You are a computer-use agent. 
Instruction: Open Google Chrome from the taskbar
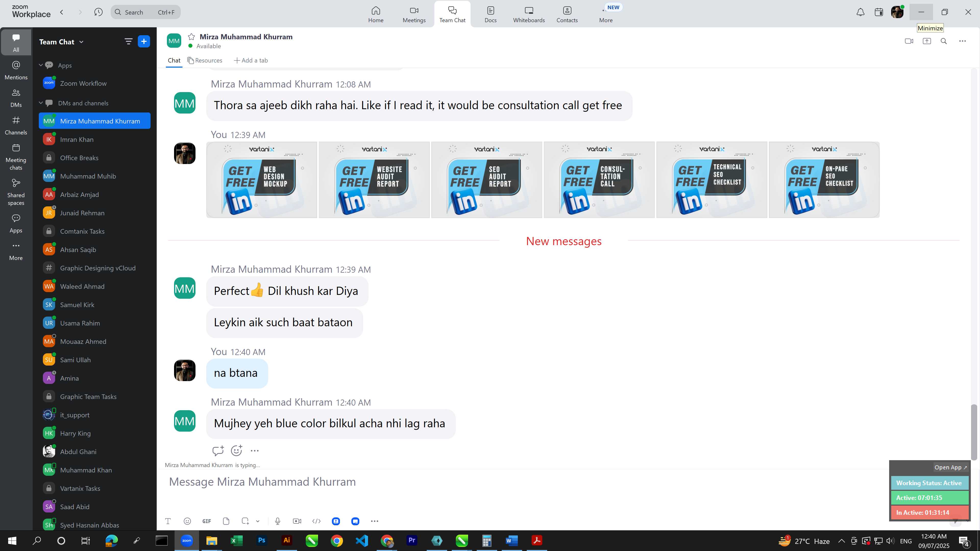click(337, 540)
